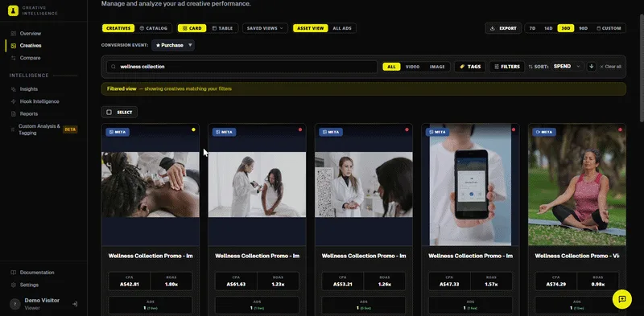Image resolution: width=644 pixels, height=316 pixels.
Task: Switch to the Catalog tab
Action: pyautogui.click(x=154, y=28)
